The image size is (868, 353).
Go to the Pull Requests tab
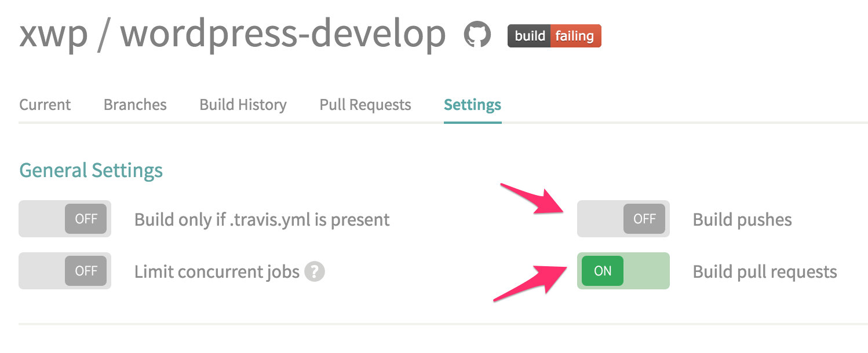[x=365, y=105]
